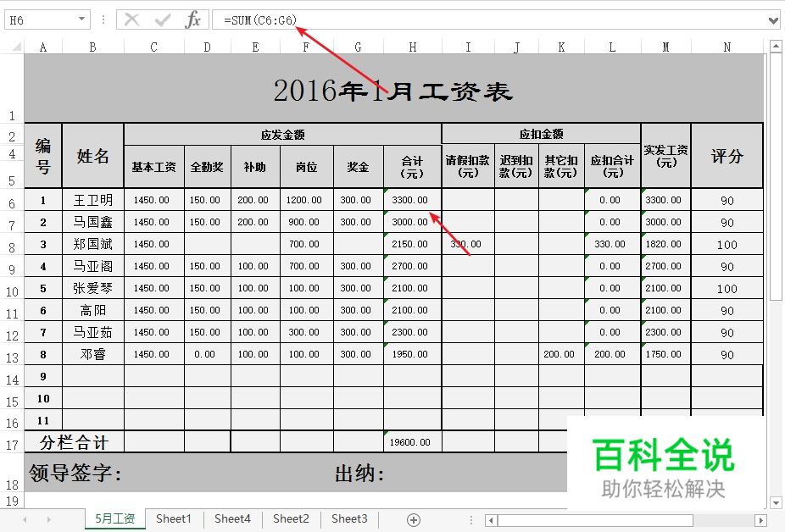
Task: Click the 全勤奖 header cell
Action: pyautogui.click(x=207, y=167)
